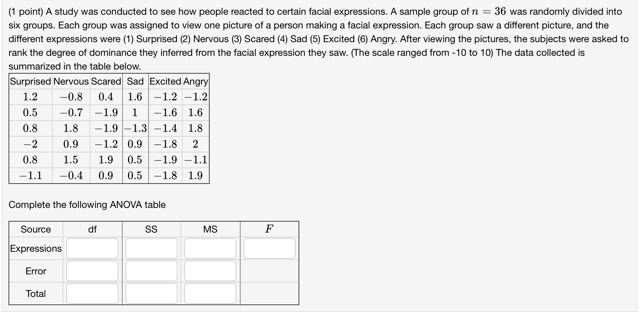Click the Sad column header
This screenshot has height=312, width=644.
(135, 82)
